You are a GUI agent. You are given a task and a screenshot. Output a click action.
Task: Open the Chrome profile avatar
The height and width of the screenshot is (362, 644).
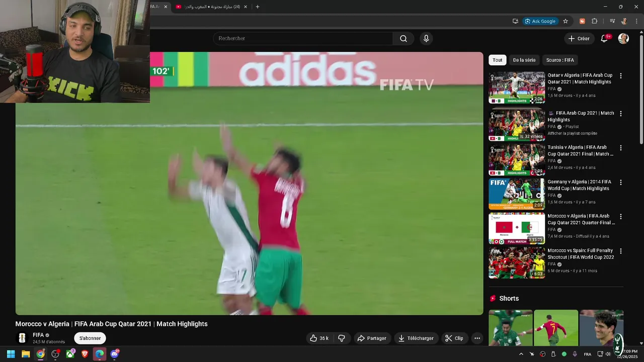click(x=624, y=21)
